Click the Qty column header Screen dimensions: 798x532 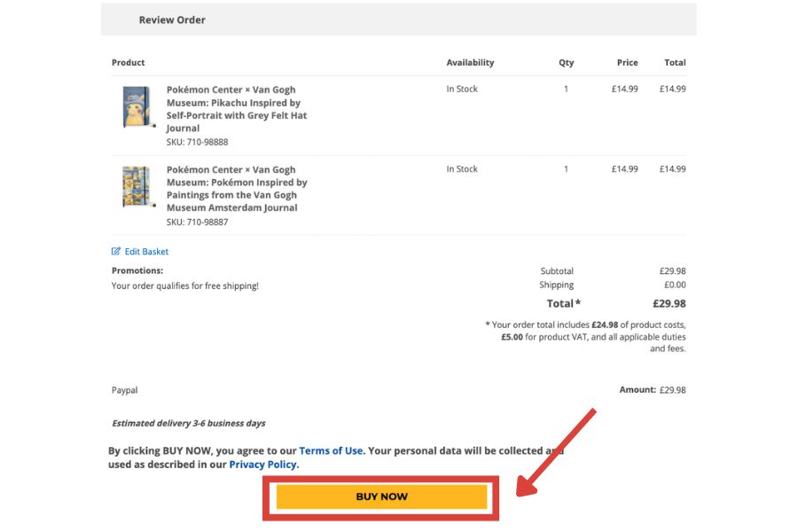(566, 63)
